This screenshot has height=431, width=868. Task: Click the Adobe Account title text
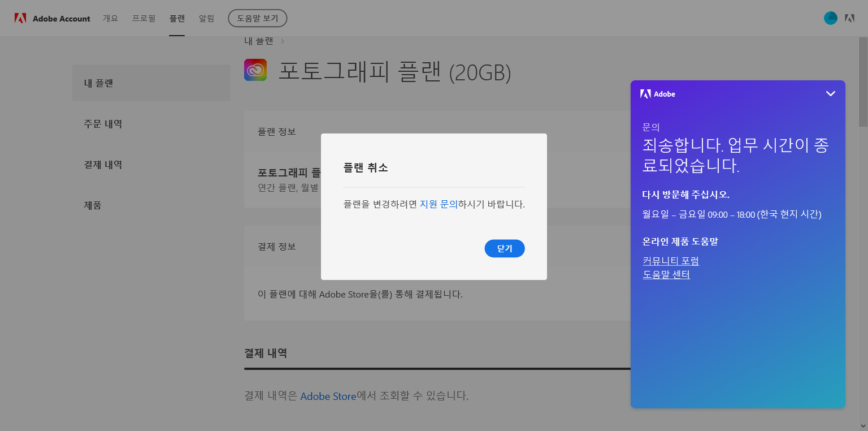(61, 19)
